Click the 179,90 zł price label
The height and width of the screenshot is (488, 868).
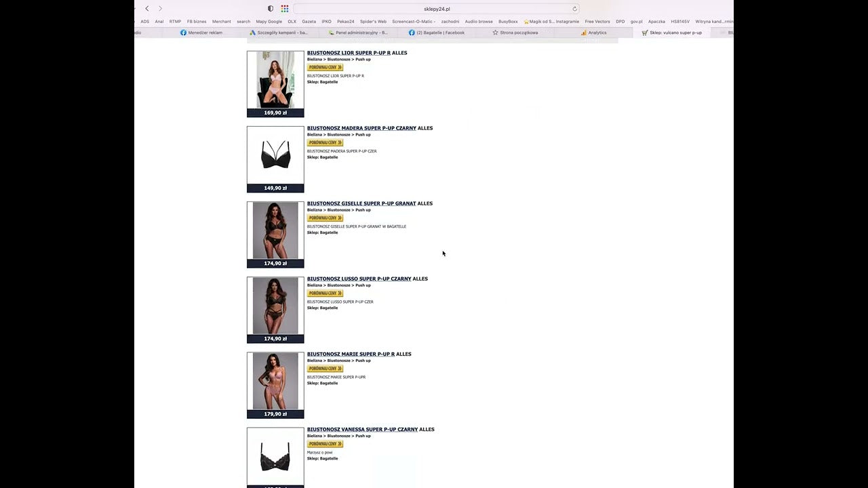point(275,413)
